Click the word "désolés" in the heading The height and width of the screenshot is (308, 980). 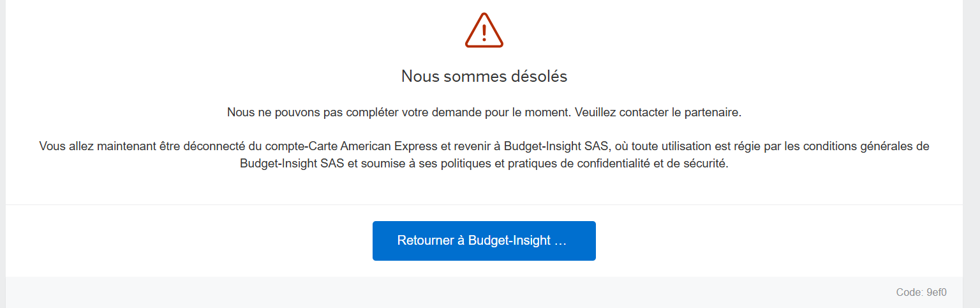[539, 77]
